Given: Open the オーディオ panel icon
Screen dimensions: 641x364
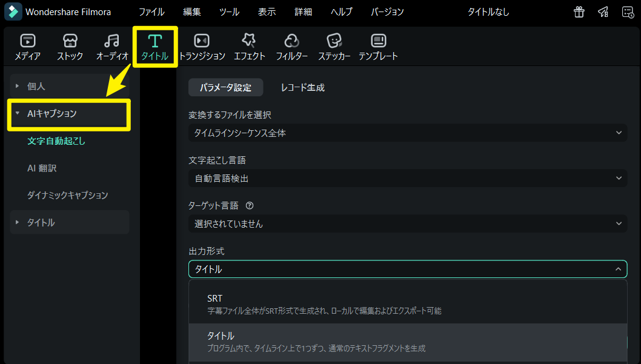Looking at the screenshot, I should (x=111, y=47).
